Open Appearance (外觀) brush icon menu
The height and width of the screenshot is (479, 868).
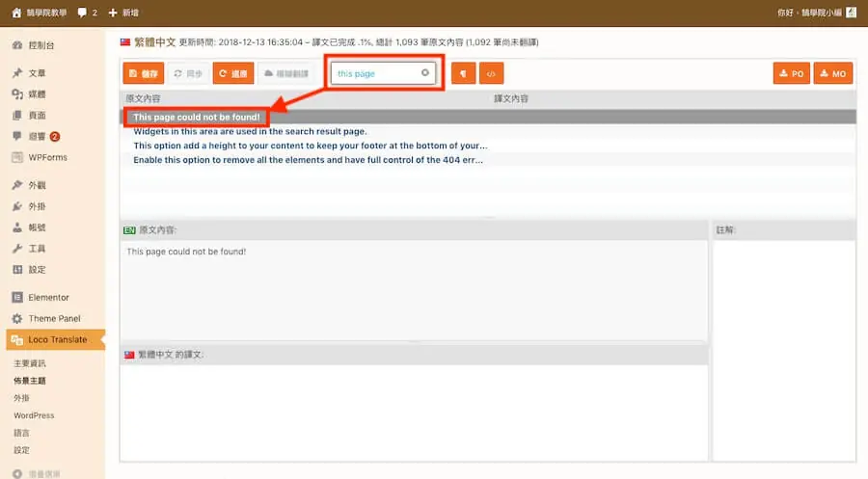(17, 185)
